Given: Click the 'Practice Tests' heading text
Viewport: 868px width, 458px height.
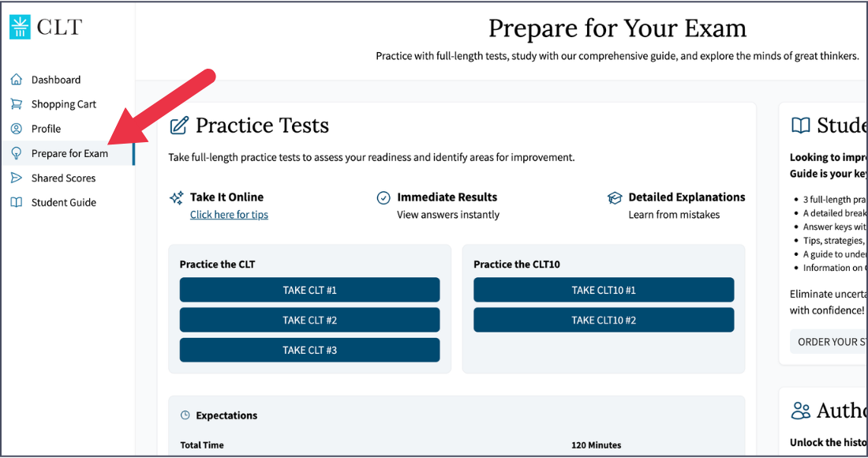Looking at the screenshot, I should pyautogui.click(x=263, y=126).
